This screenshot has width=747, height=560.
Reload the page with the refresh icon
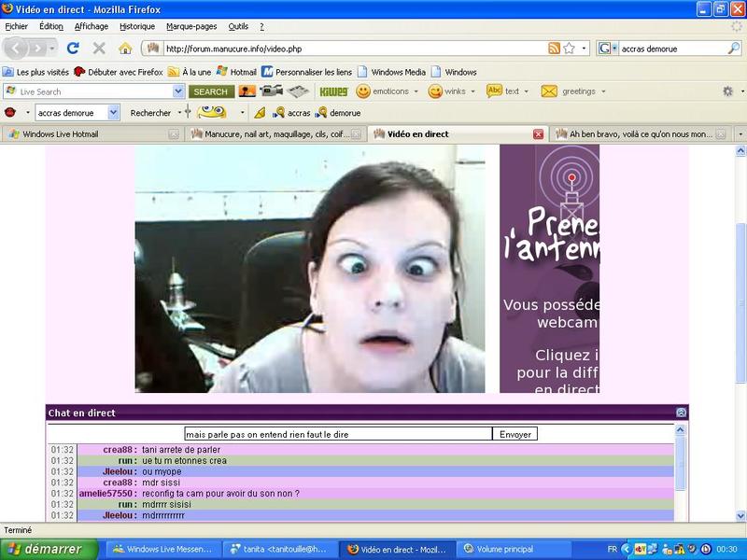pos(73,48)
